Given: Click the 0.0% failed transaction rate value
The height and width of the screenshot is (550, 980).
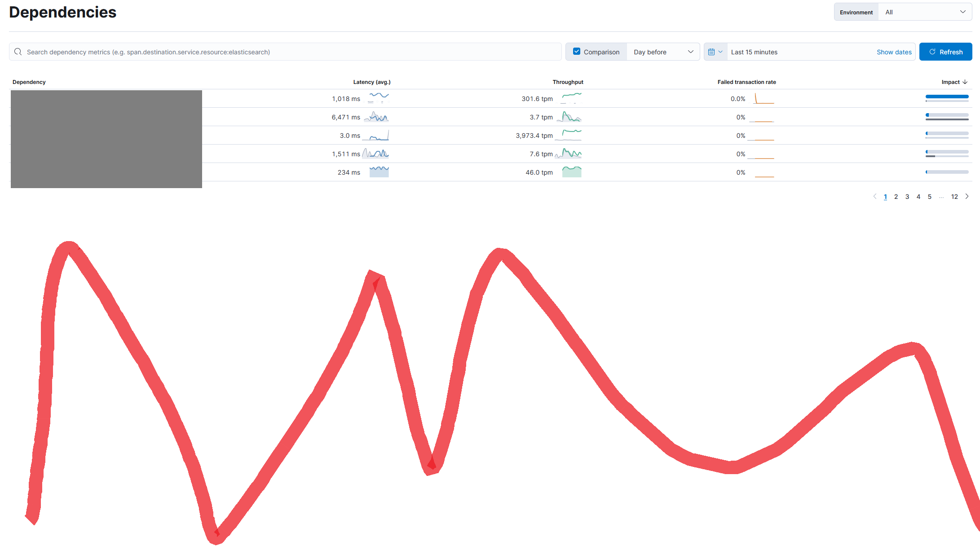Looking at the screenshot, I should click(738, 99).
